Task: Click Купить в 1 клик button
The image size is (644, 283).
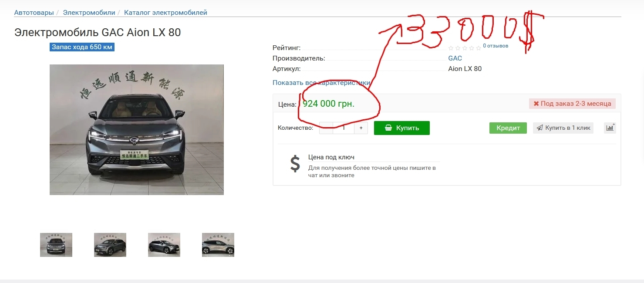Action: (x=563, y=128)
